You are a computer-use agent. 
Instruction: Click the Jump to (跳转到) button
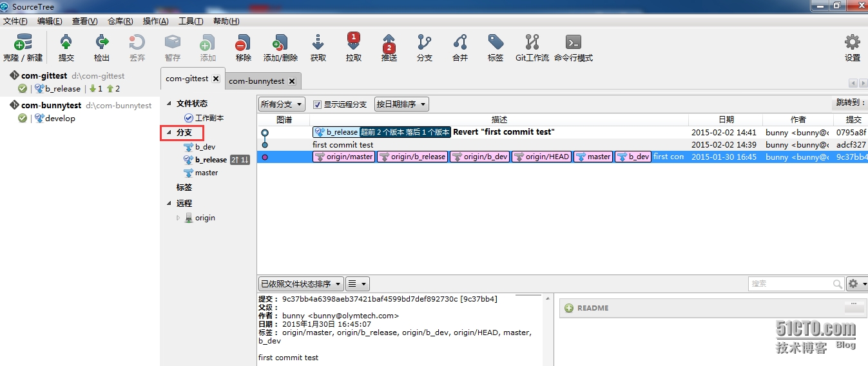tap(849, 103)
